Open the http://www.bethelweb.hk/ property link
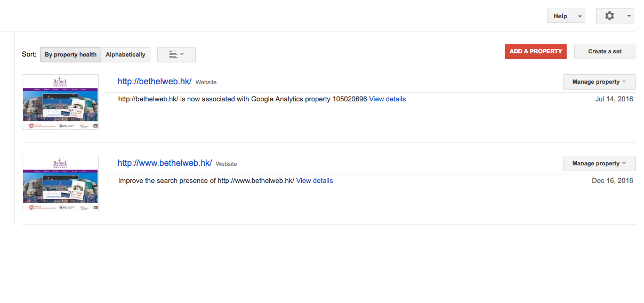The image size is (644, 303). click(165, 163)
